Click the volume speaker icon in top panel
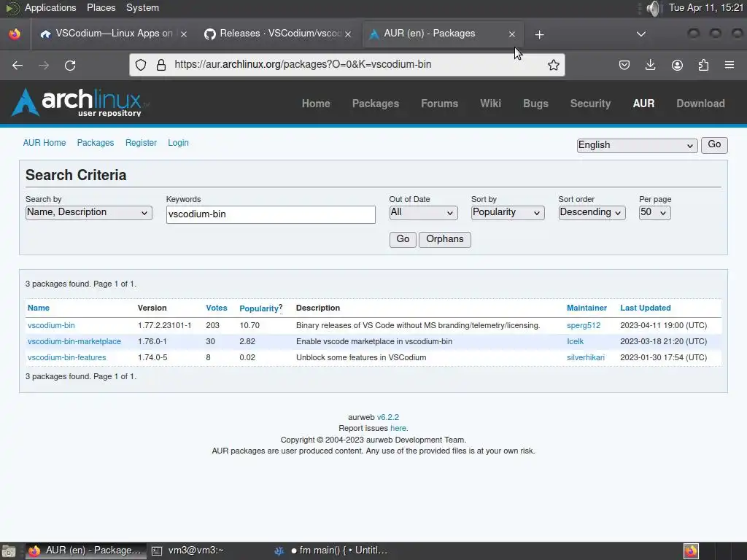Viewport: 747px width, 560px height. point(654,8)
